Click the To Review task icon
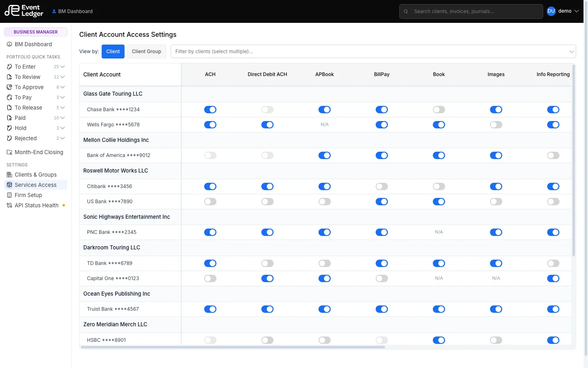 coord(9,77)
